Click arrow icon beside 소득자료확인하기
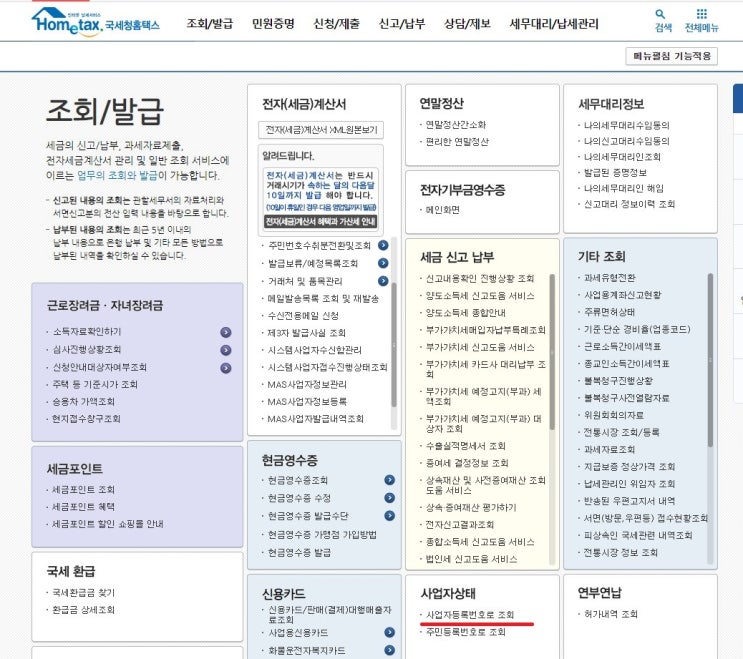743x659 pixels. 226,332
